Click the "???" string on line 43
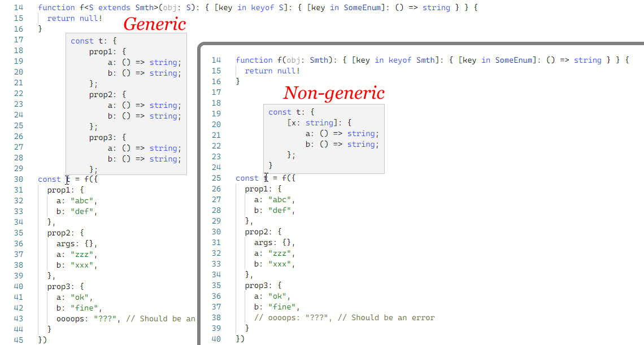Image resolution: width=644 pixels, height=345 pixels. coord(105,318)
